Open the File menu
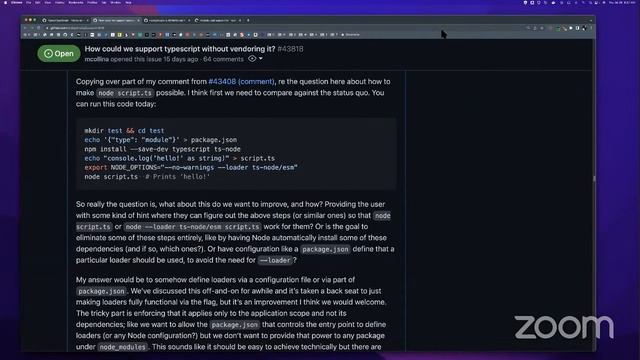Screen dimensions: 640x360 pos(29,2)
